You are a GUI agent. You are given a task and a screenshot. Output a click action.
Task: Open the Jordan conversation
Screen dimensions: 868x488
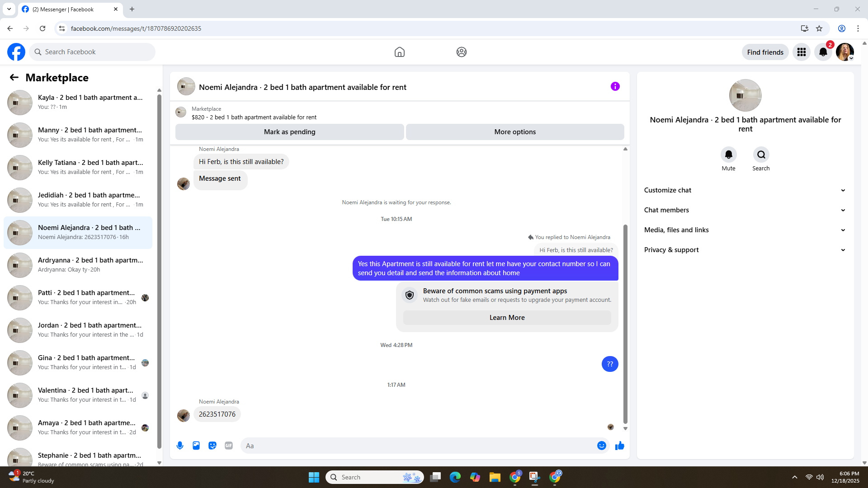click(78, 330)
